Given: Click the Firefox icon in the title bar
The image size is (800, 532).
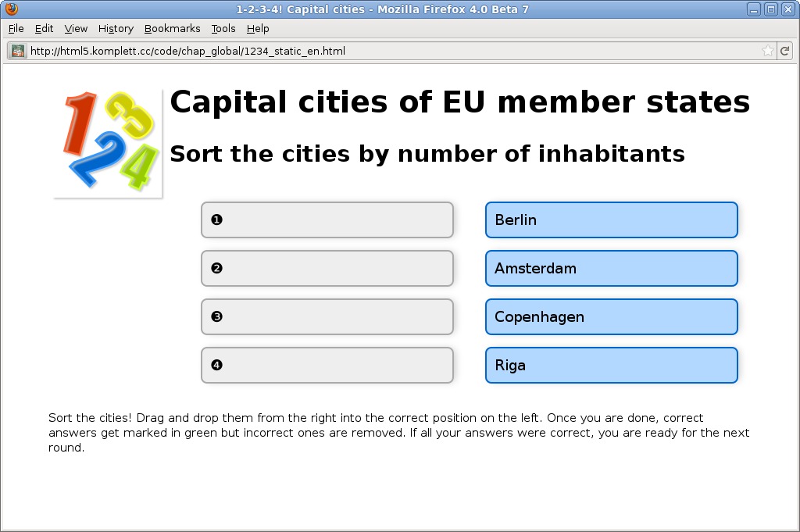Looking at the screenshot, I should pyautogui.click(x=11, y=9).
